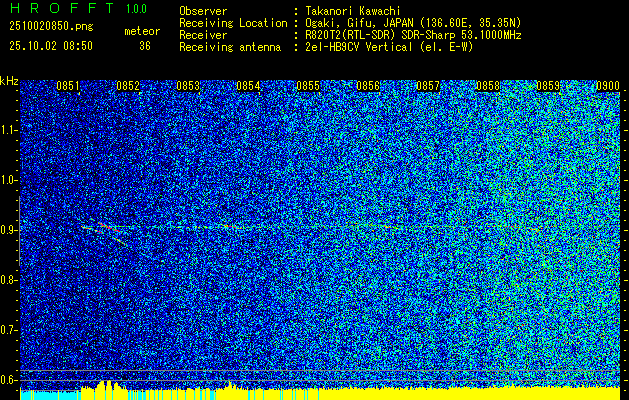629x400 pixels.
Task: Click the Ogaki, Gifu, JAPAN location text
Action: point(413,23)
